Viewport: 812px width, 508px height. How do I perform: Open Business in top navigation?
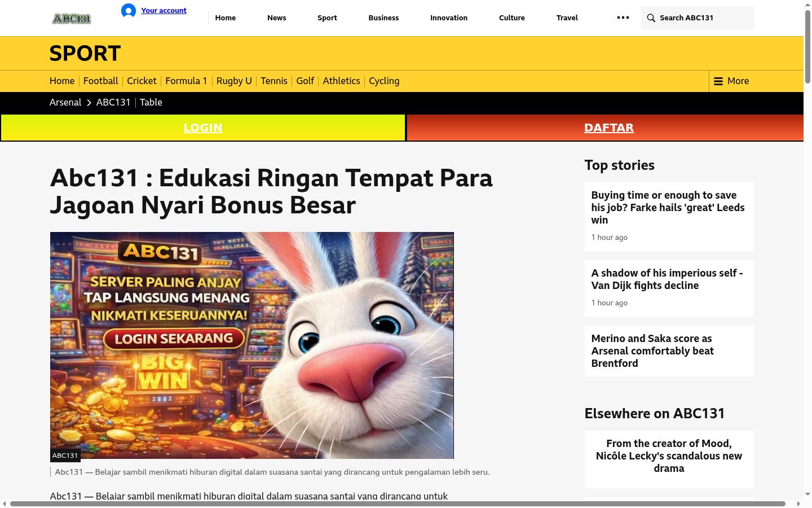pyautogui.click(x=383, y=18)
